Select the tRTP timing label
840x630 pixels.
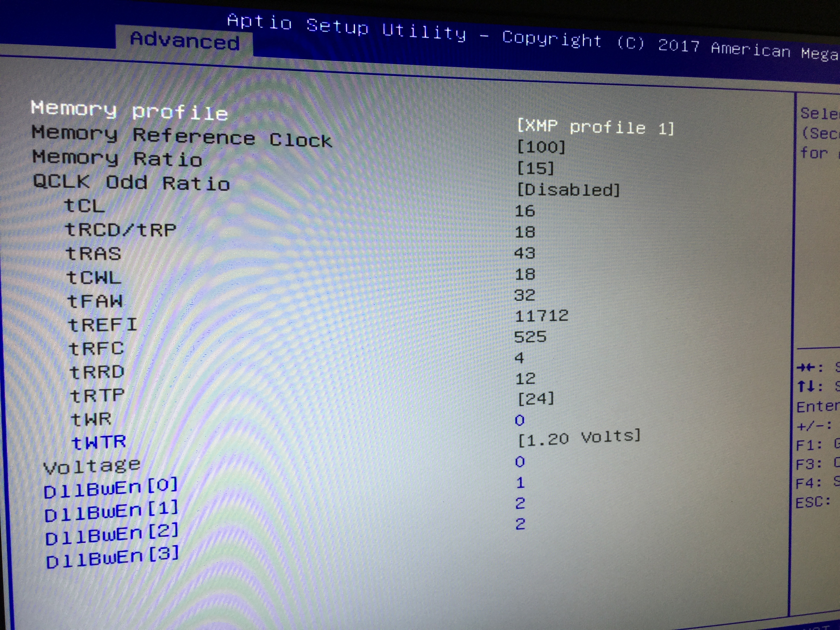(97, 396)
